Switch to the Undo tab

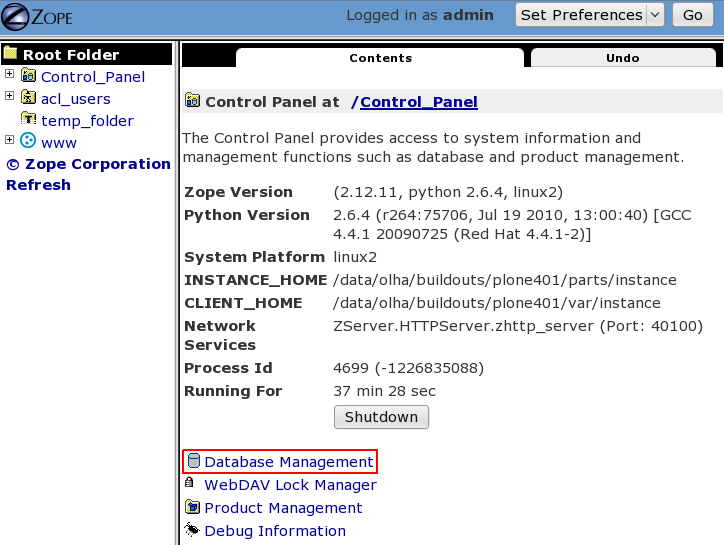point(623,58)
